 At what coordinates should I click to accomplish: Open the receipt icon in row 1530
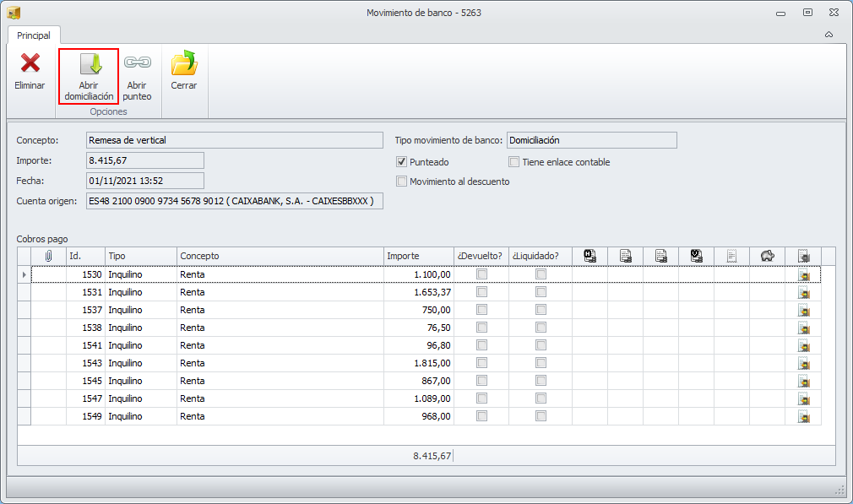(803, 274)
